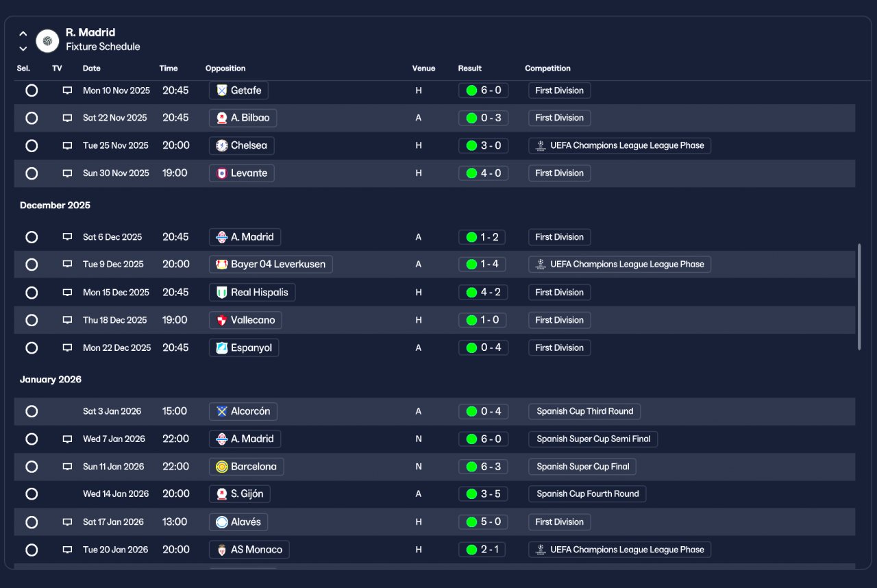This screenshot has width=877, height=588.
Task: Click the up chevron beside R. Madrid
Action: click(x=23, y=33)
